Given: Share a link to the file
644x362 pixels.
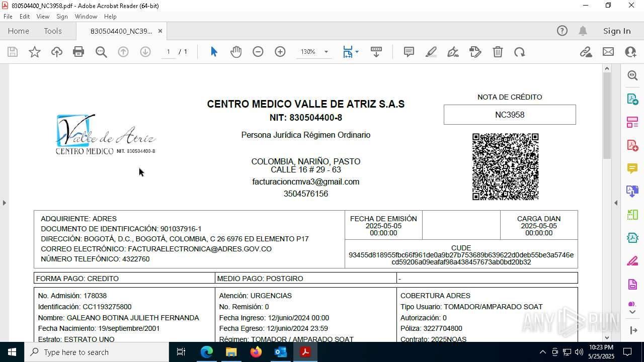Looking at the screenshot, I should click(x=586, y=52).
